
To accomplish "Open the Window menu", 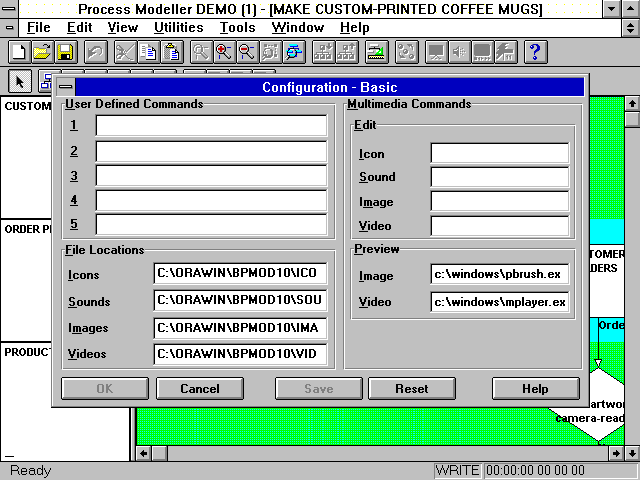I will pos(298,28).
